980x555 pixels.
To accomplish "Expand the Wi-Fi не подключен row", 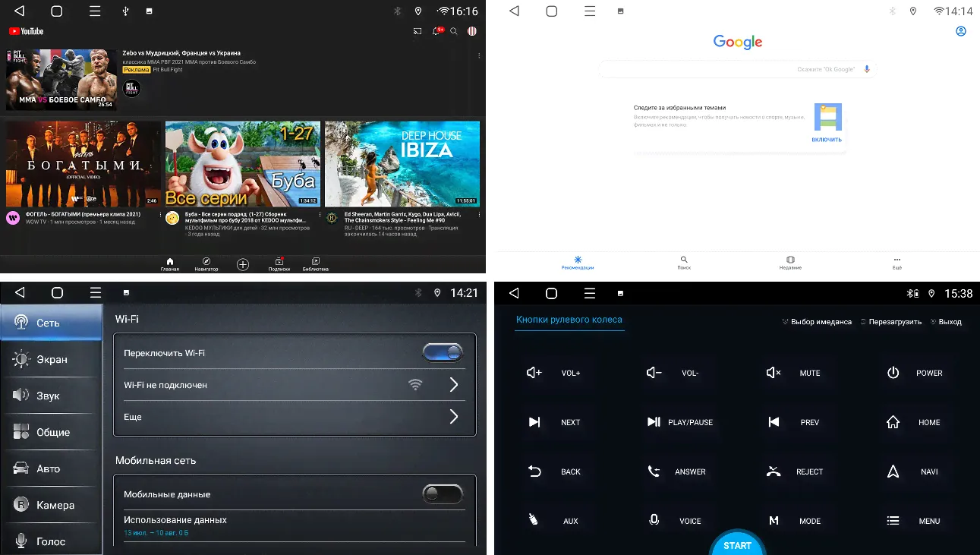I will point(453,385).
